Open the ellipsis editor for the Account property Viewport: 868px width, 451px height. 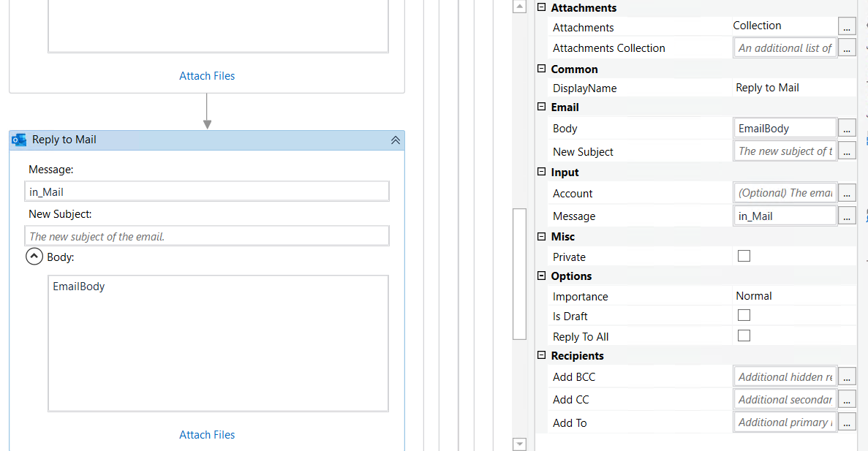pos(847,194)
